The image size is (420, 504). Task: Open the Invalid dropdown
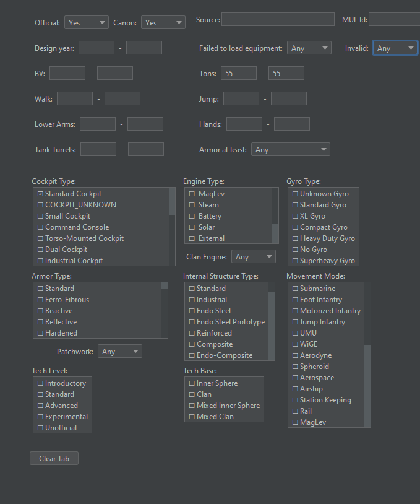click(395, 48)
